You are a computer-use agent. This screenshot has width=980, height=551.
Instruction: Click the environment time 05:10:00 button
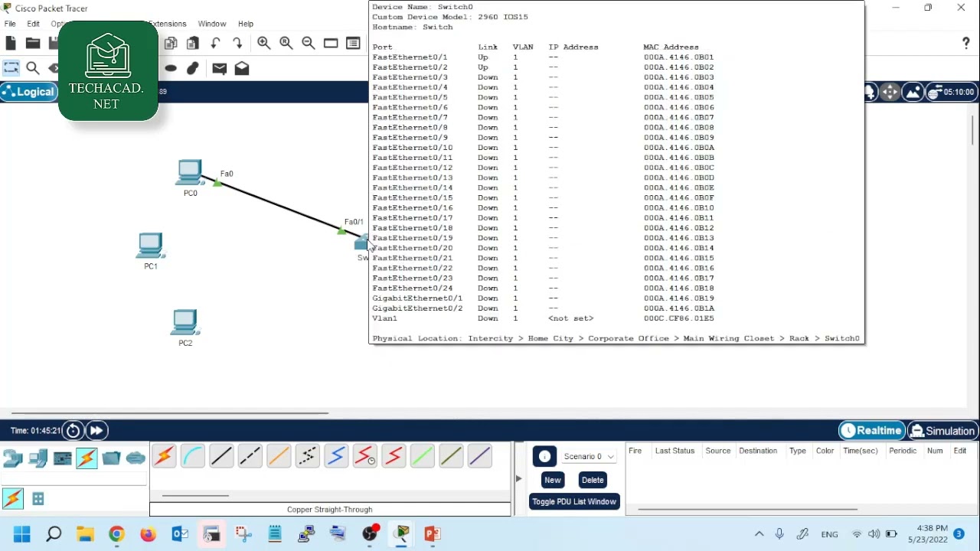click(952, 92)
